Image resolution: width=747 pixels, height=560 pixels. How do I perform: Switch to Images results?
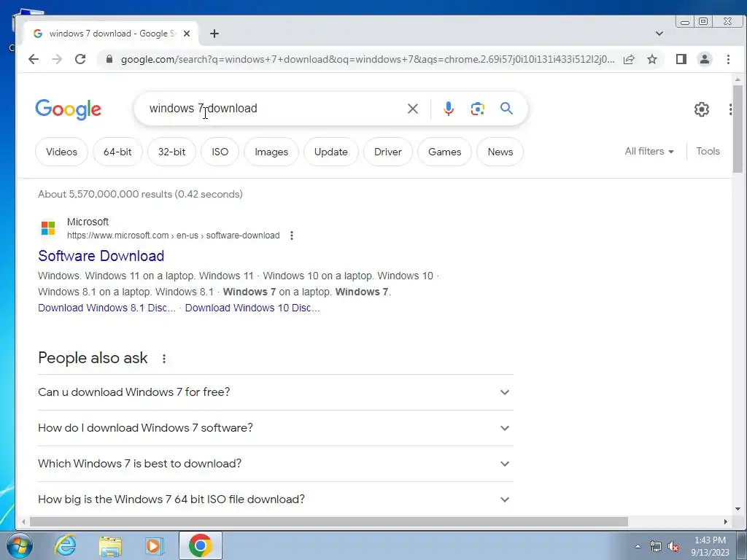click(271, 152)
